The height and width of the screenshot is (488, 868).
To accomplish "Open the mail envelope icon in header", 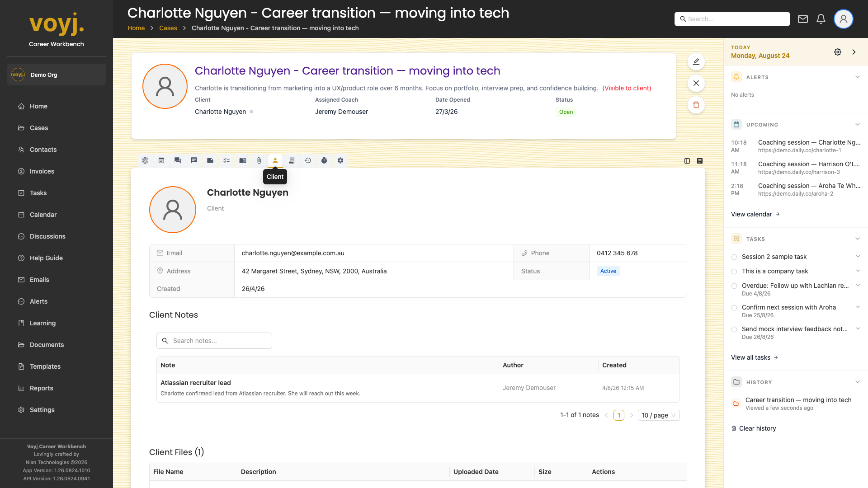I will (x=803, y=19).
